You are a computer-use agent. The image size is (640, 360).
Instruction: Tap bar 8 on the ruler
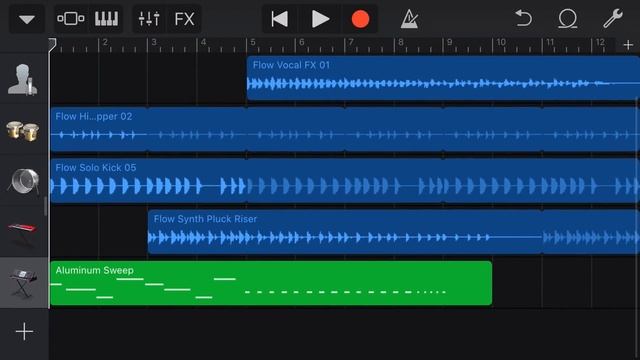pos(400,42)
